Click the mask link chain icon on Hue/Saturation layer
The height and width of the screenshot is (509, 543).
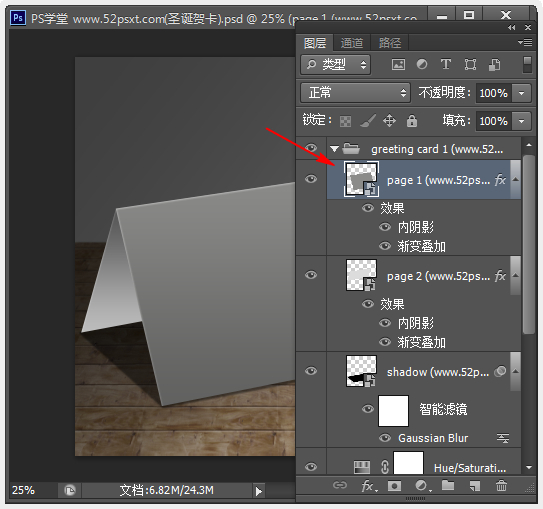pyautogui.click(x=384, y=466)
